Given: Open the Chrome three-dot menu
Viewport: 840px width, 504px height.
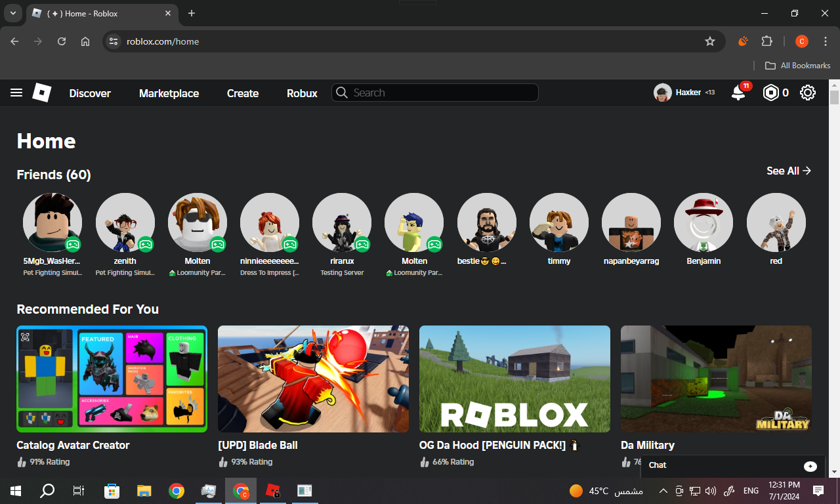Looking at the screenshot, I should [x=826, y=41].
